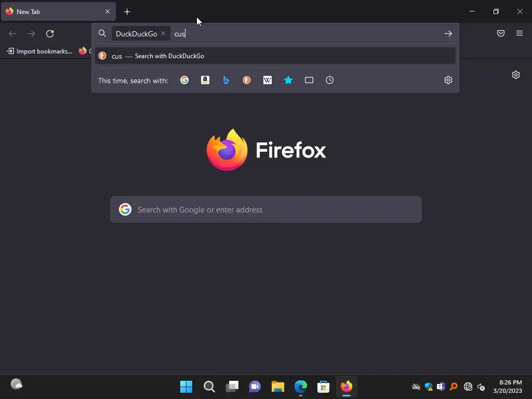Click magnifier icon in address bar
This screenshot has width=532, height=399.
point(102,33)
